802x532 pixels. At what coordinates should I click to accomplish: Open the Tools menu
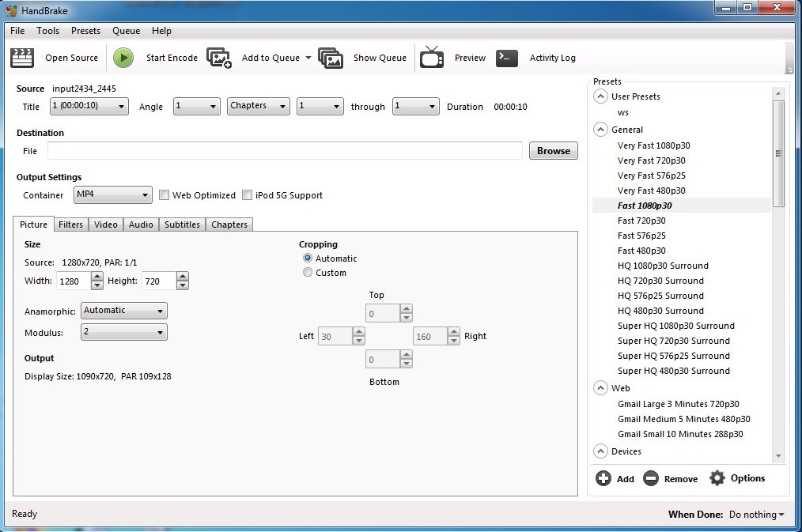click(47, 31)
